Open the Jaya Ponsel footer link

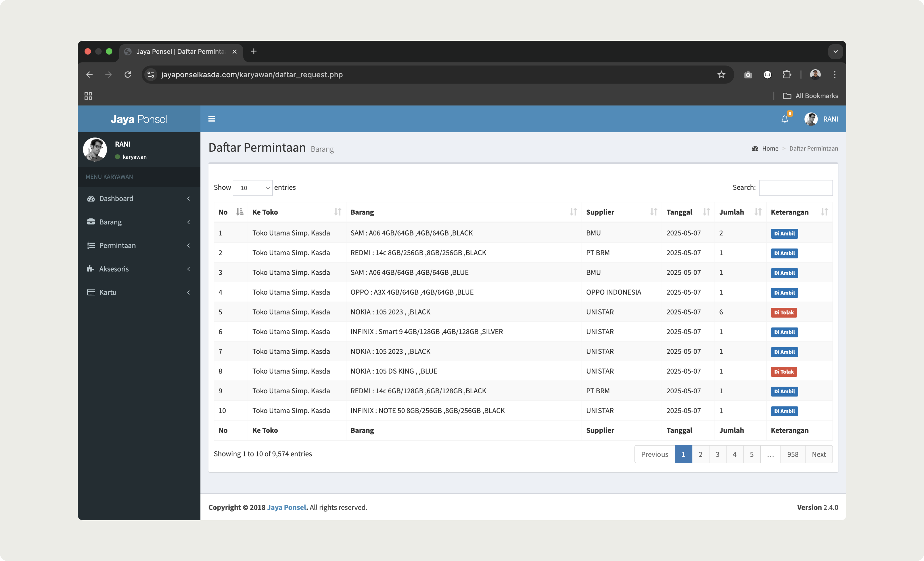tap(286, 507)
